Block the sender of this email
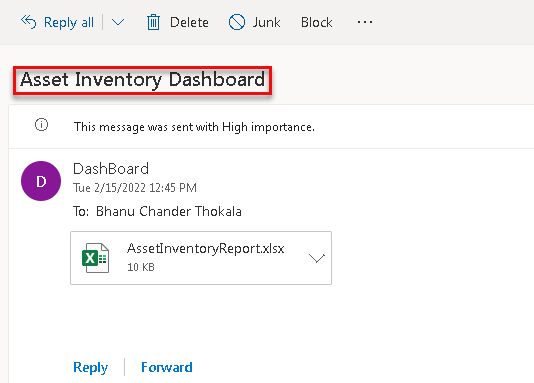Screen dimensions: 534x383 (316, 23)
